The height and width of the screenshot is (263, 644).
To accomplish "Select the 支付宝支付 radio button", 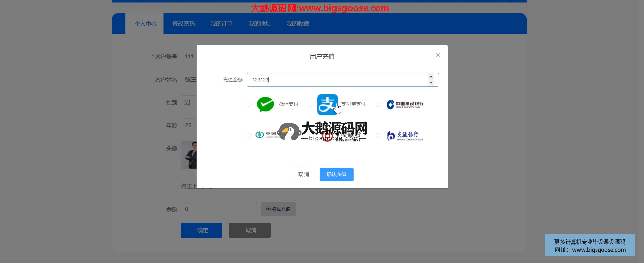I will (x=311, y=104).
